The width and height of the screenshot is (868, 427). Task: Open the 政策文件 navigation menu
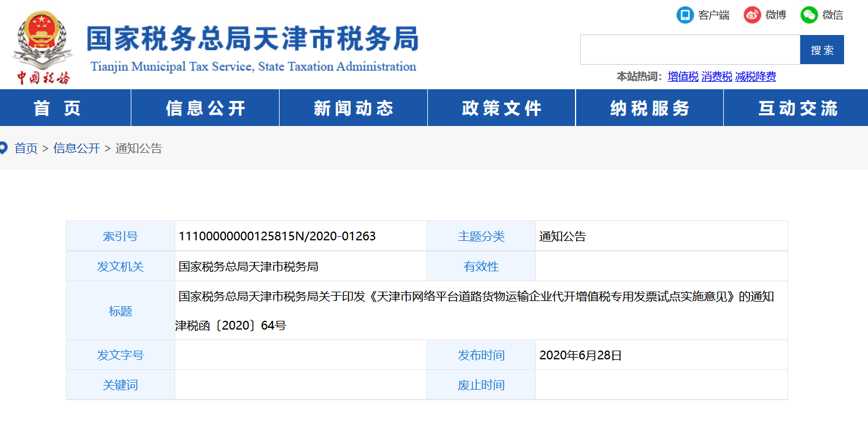coord(502,108)
